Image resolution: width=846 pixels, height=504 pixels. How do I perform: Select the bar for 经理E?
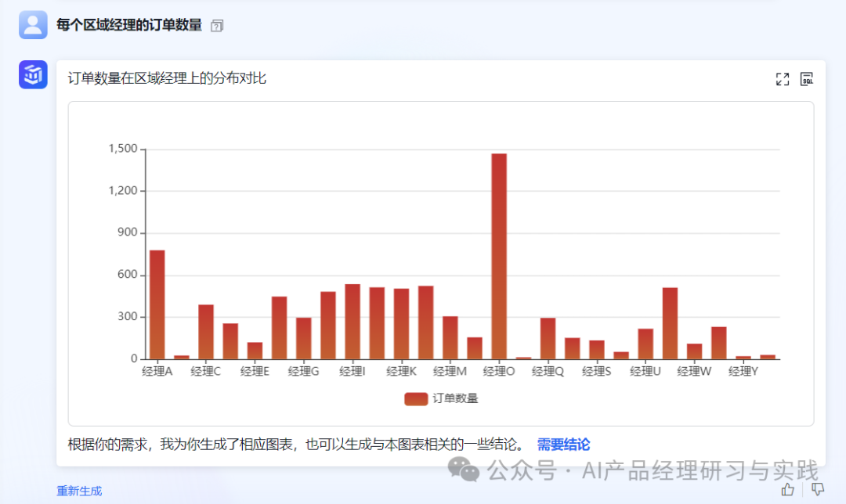point(255,351)
